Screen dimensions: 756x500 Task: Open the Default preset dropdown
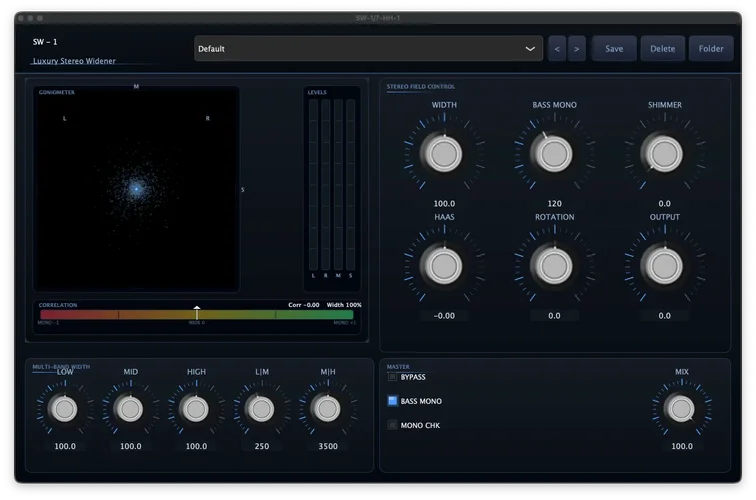(368, 49)
